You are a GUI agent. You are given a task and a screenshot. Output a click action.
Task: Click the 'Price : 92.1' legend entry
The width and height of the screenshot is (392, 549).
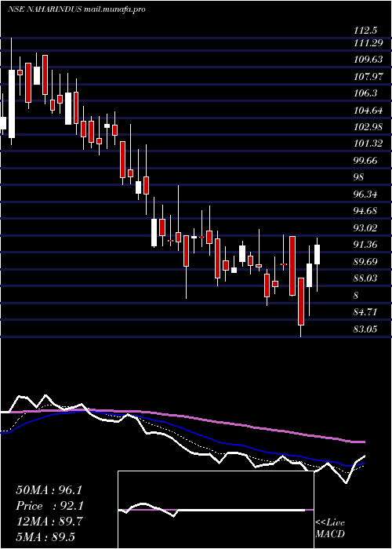pos(49,506)
